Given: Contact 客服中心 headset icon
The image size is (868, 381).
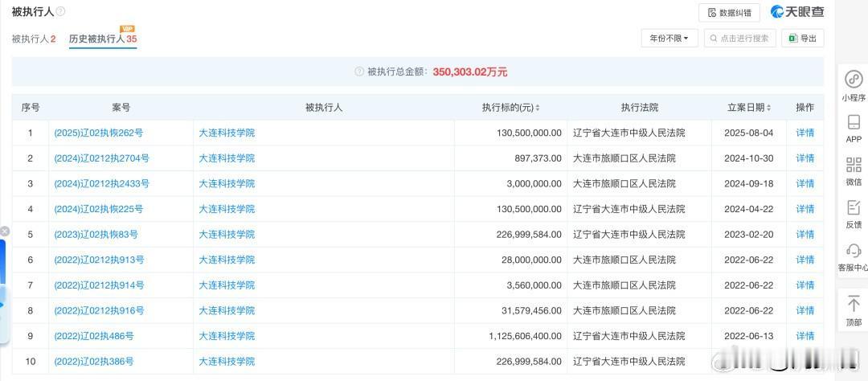Looking at the screenshot, I should 854,250.
